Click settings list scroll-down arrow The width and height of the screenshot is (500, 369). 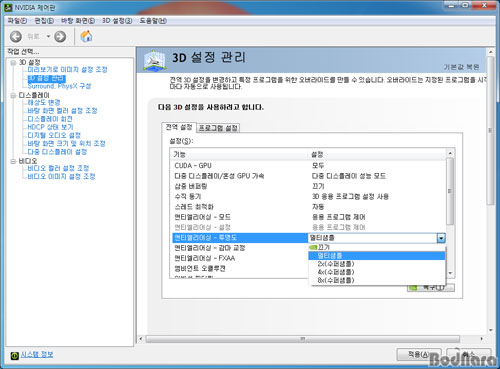(x=450, y=274)
